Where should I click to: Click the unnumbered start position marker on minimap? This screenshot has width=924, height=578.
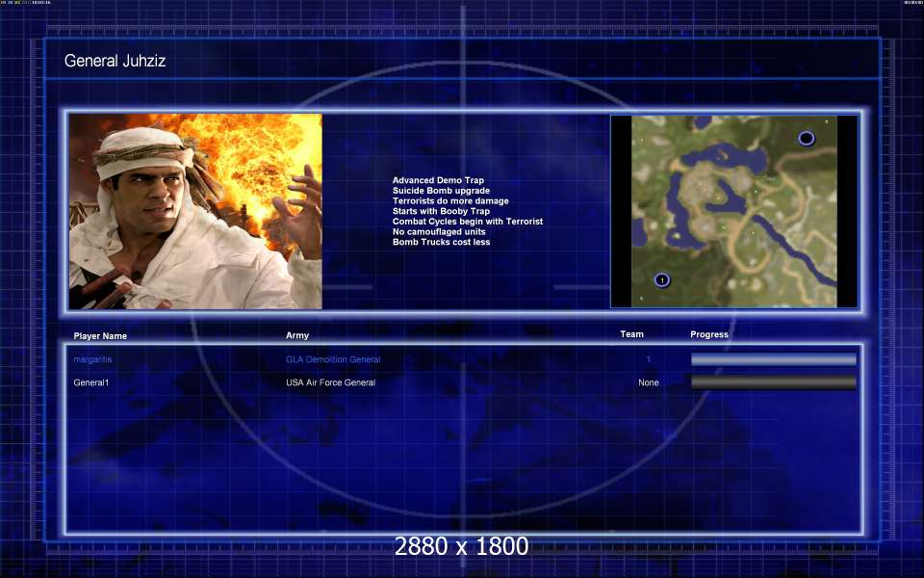point(807,139)
